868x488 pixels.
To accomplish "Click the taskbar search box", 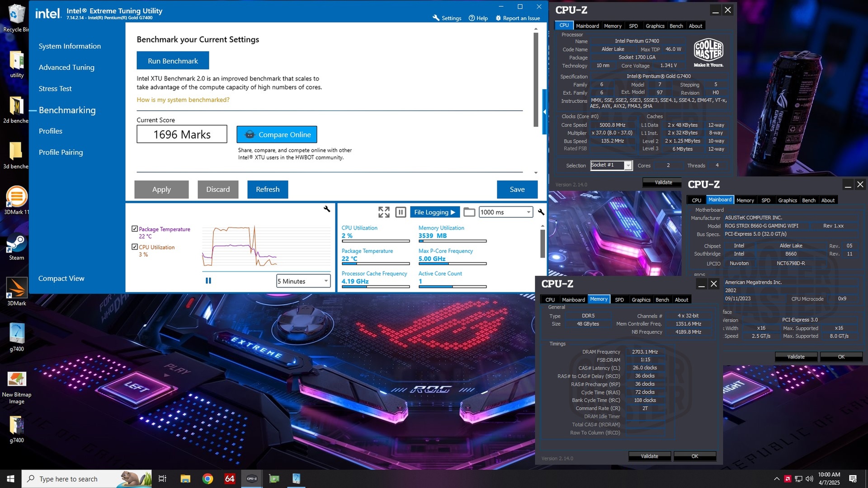I will (87, 479).
